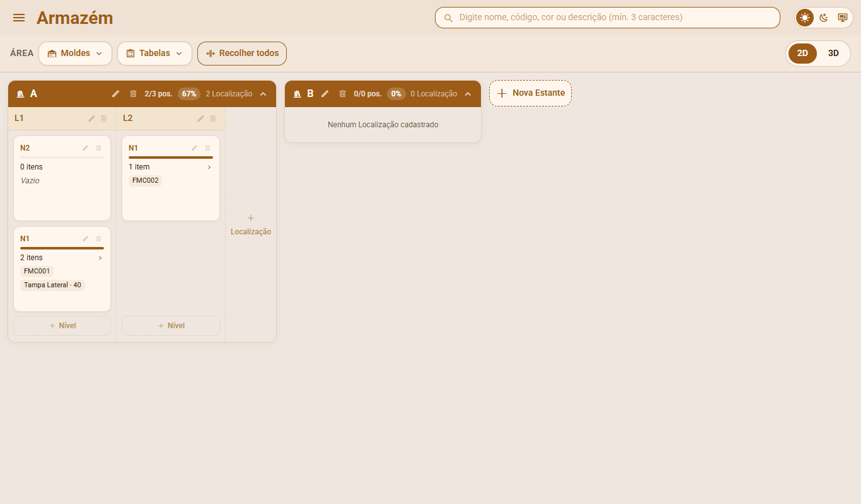Click the 67% occupancy badge on shelf A
The height and width of the screenshot is (504, 861).
[189, 94]
